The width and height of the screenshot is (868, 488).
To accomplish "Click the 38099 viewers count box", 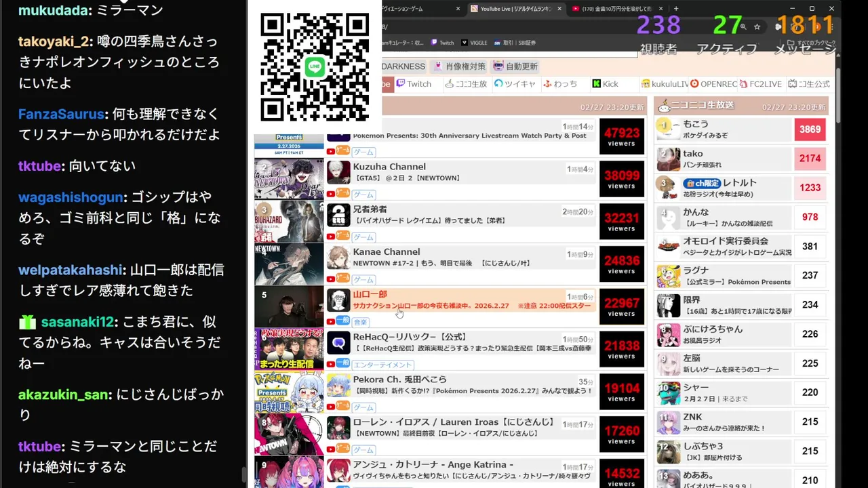I will [622, 179].
